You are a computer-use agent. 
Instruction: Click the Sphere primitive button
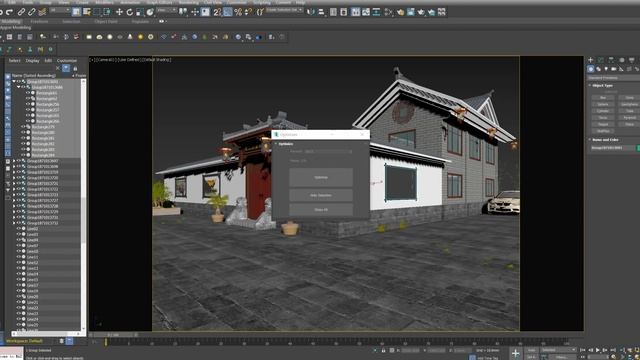coord(603,104)
